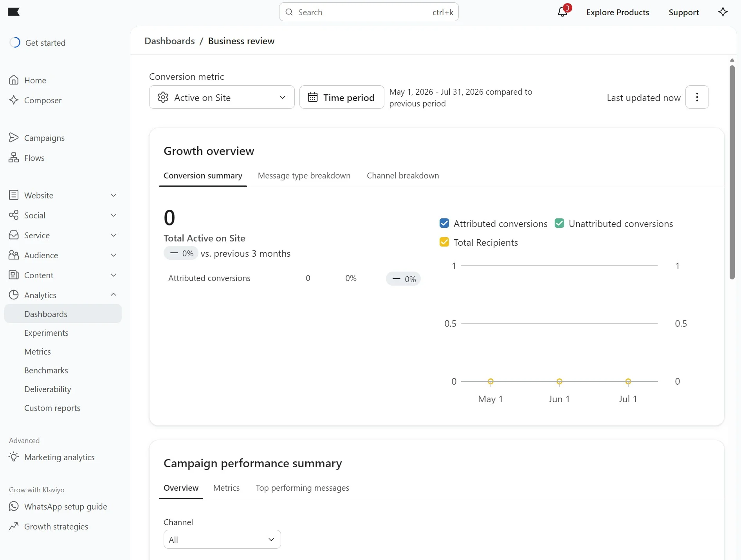Click the Get started progress circle
Image resolution: width=741 pixels, height=560 pixels.
(15, 42)
